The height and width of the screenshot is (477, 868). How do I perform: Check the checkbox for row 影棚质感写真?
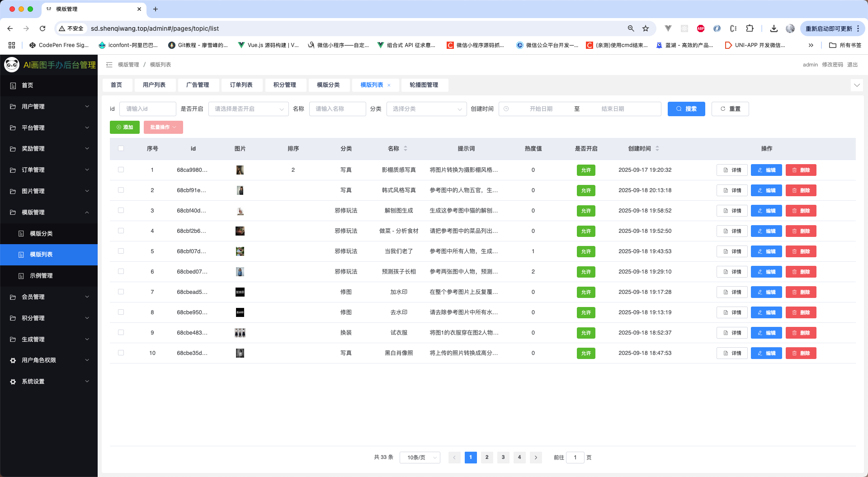pyautogui.click(x=121, y=170)
